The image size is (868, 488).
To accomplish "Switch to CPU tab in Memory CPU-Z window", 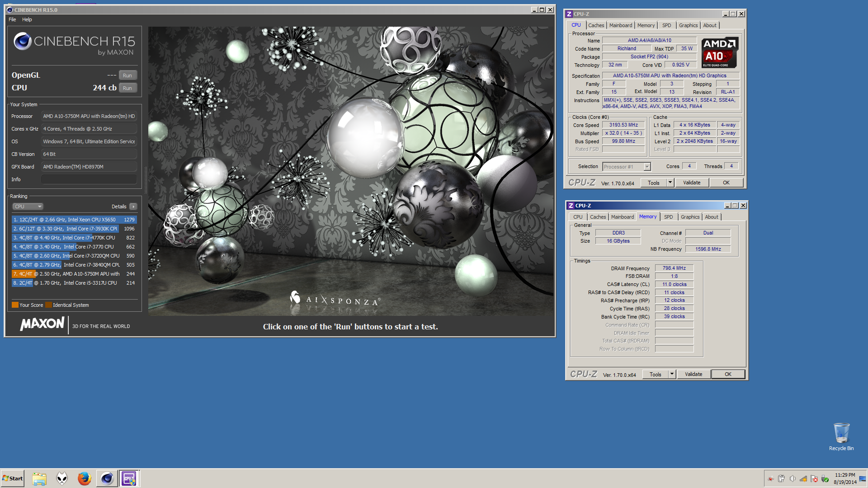I will 578,217.
